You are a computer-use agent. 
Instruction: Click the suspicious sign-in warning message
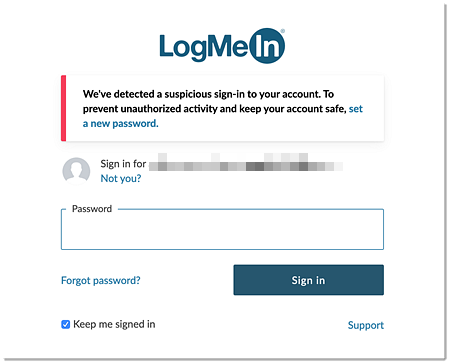coord(223,109)
